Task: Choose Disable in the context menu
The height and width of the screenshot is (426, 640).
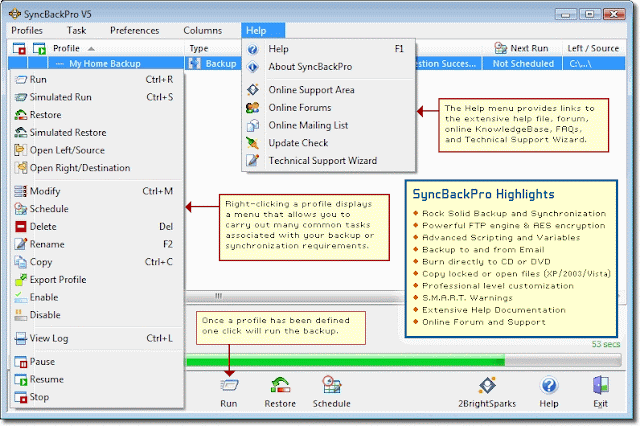Action: coord(96,315)
